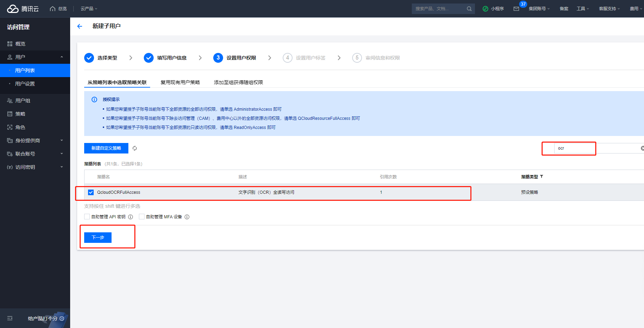
Task: Open 用户设置 in the sidebar
Action: [x=35, y=84]
